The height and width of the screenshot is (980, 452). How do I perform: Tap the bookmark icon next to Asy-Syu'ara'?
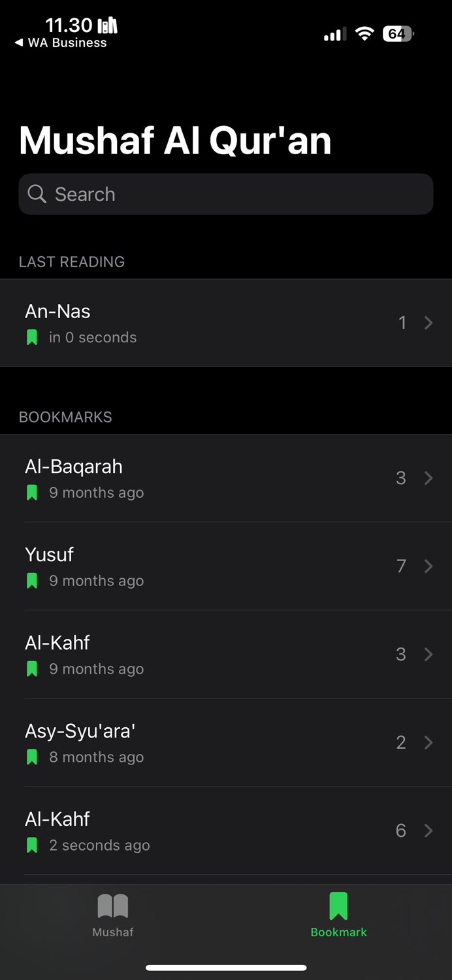pos(31,757)
